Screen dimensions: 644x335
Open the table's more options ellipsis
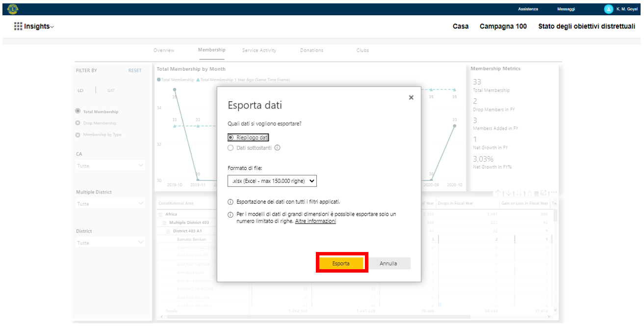554,193
